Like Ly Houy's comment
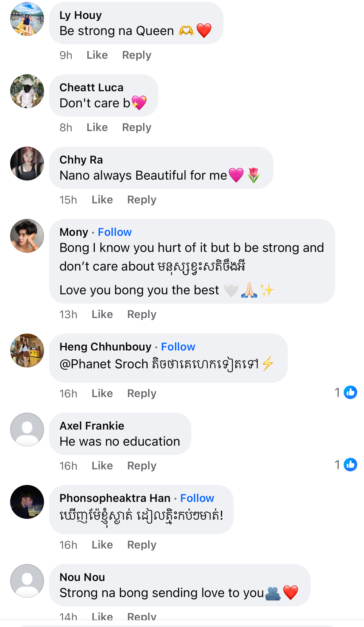The height and width of the screenshot is (627, 364). 97,55
